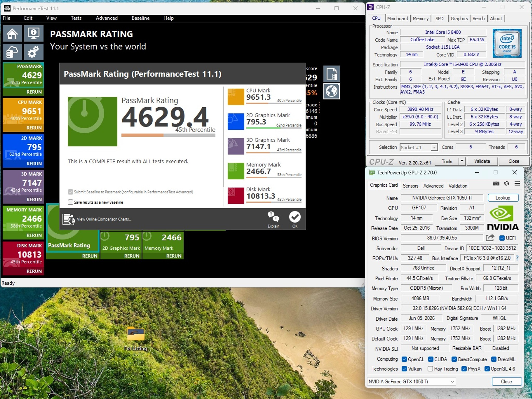
Task: Click the Explain question mark icon
Action: [273, 217]
